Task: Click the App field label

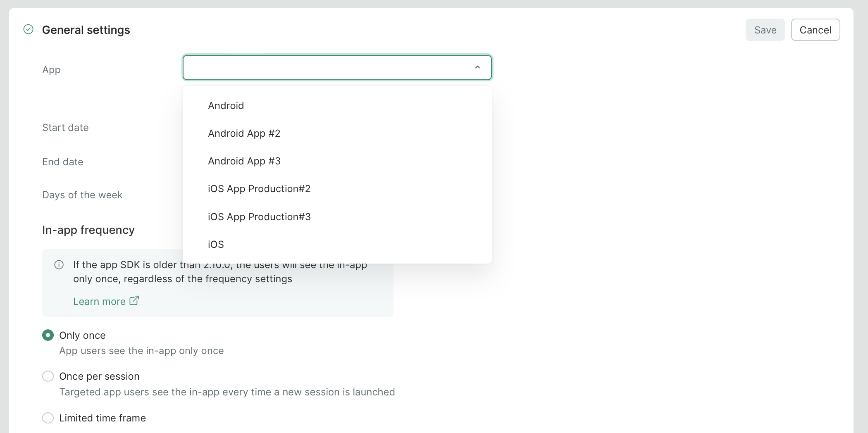Action: [51, 70]
